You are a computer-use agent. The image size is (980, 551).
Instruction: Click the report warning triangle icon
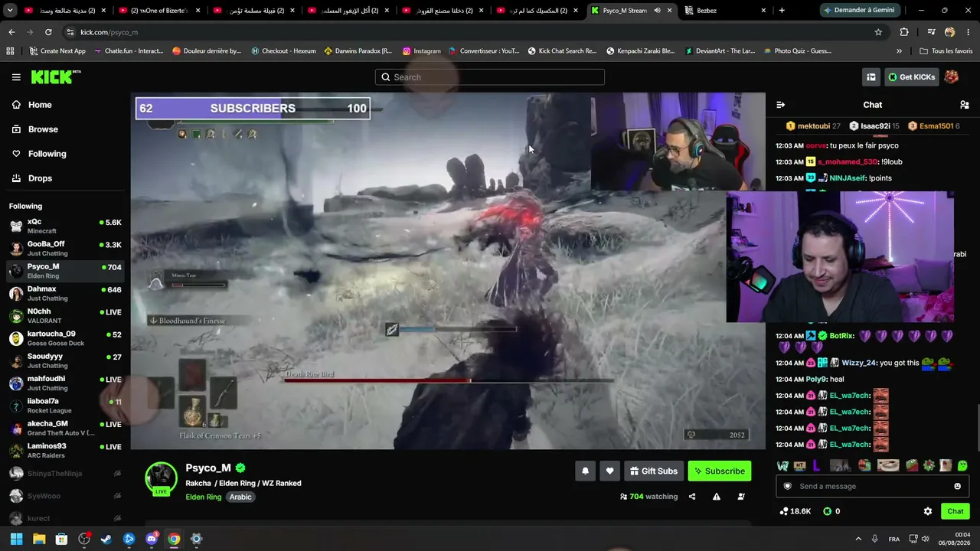(717, 497)
